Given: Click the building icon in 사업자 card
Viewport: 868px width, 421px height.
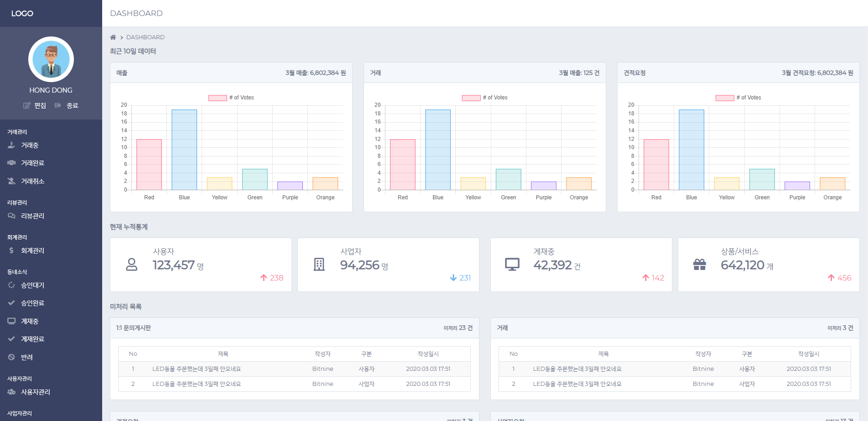Looking at the screenshot, I should [x=319, y=265].
